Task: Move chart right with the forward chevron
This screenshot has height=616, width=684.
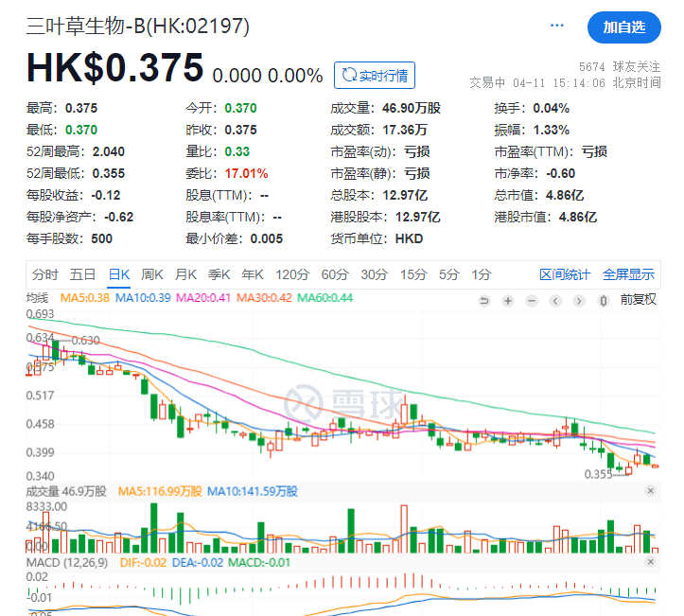Action: click(x=579, y=301)
